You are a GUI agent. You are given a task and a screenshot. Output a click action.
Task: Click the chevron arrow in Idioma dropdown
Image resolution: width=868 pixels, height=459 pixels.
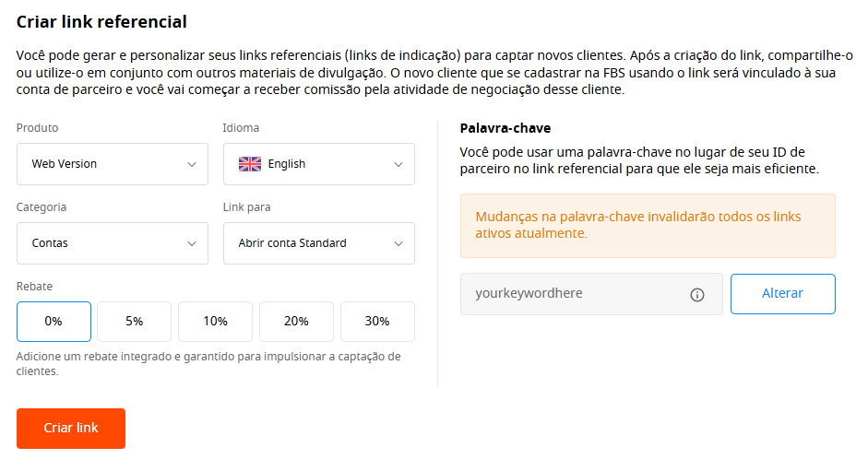398,164
